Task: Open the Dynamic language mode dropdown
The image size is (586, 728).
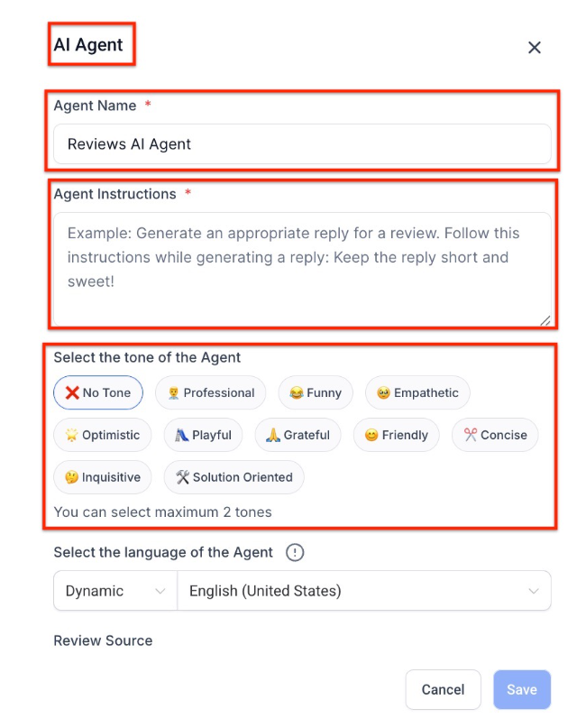Action: (115, 592)
